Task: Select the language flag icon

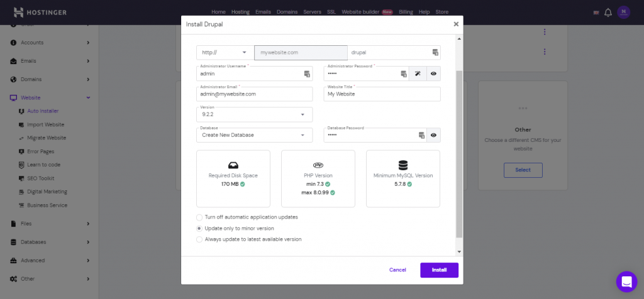Action: tap(596, 13)
